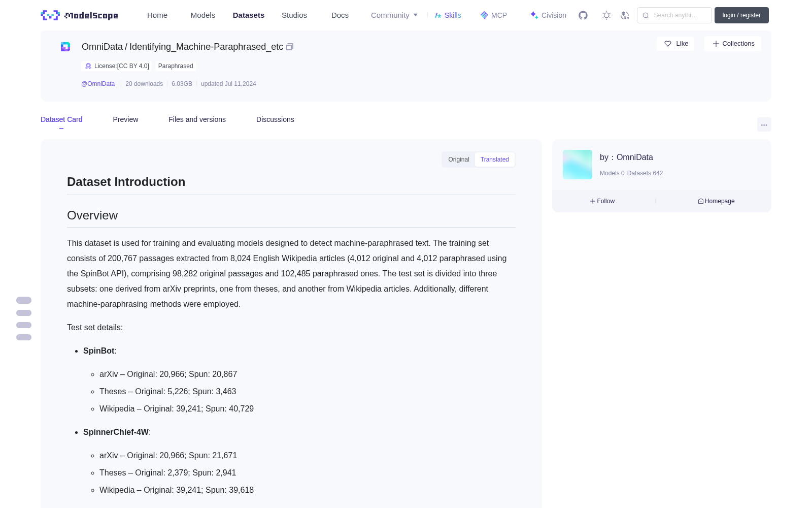
Task: Open the Datasets menu item
Action: tap(249, 15)
